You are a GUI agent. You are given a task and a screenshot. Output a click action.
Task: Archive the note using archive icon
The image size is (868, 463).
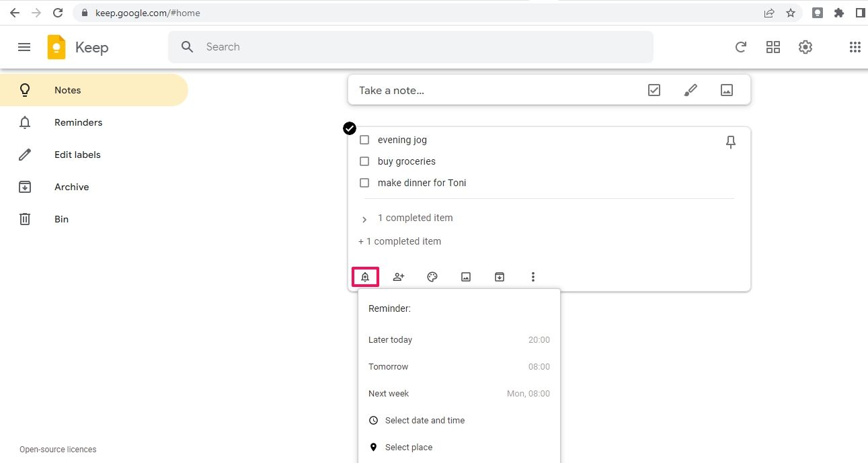click(x=500, y=277)
